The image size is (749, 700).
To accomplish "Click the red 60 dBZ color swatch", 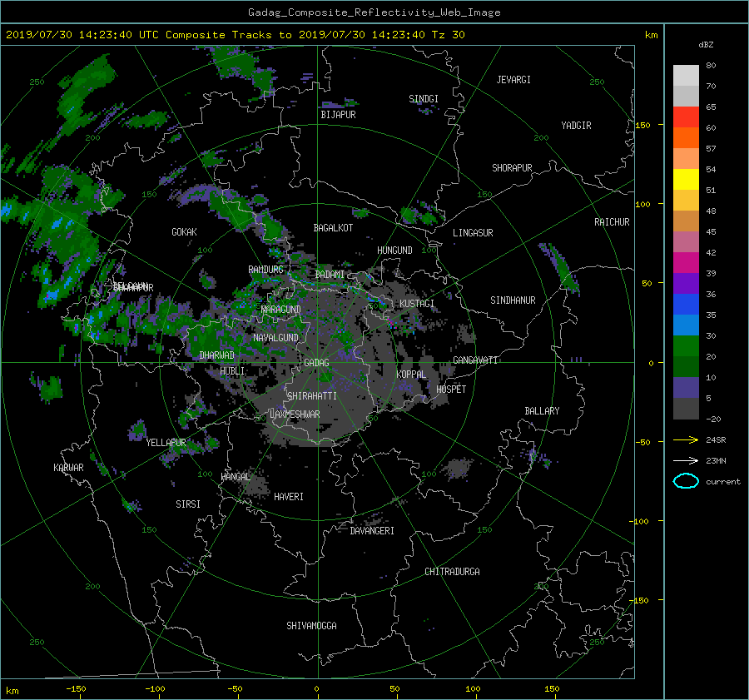I will coord(686,117).
